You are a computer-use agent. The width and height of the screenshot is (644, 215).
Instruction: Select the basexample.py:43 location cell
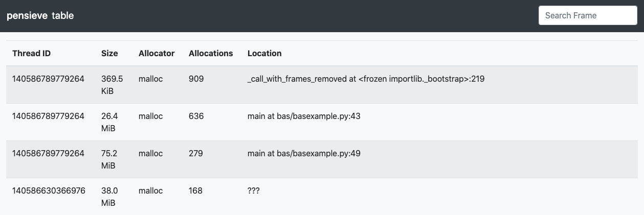tap(304, 116)
